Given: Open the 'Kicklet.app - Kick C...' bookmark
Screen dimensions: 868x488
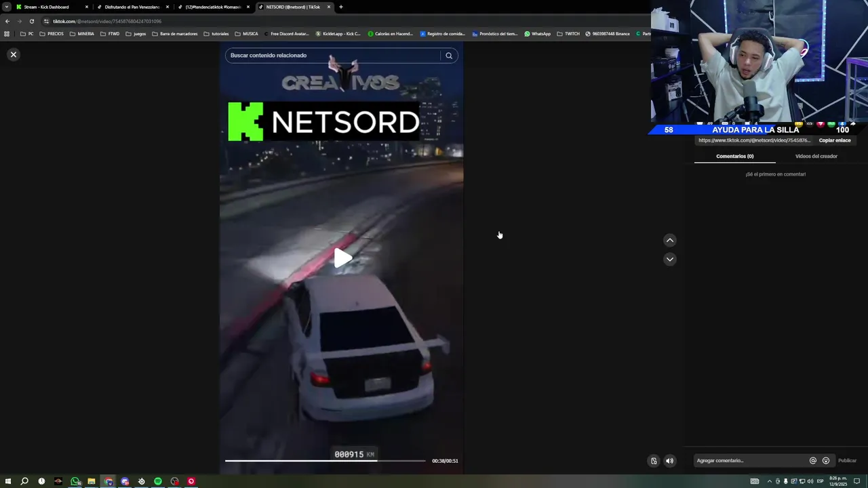Looking at the screenshot, I should click(x=338, y=34).
